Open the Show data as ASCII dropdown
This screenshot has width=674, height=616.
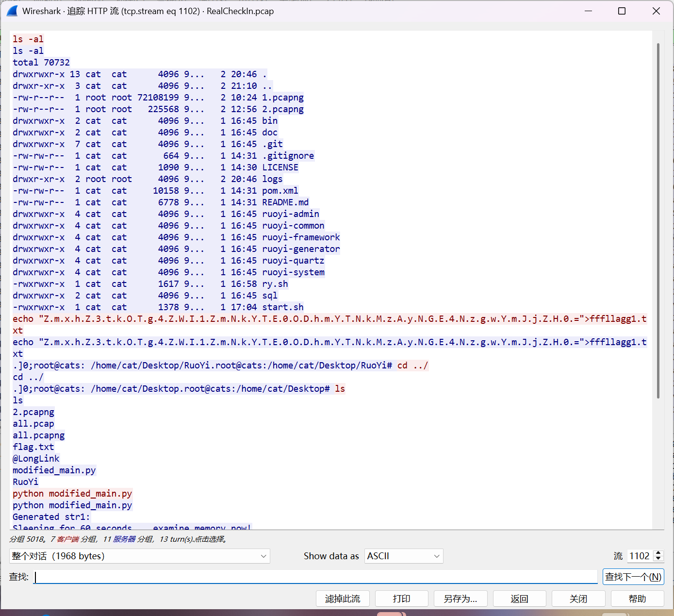(404, 556)
